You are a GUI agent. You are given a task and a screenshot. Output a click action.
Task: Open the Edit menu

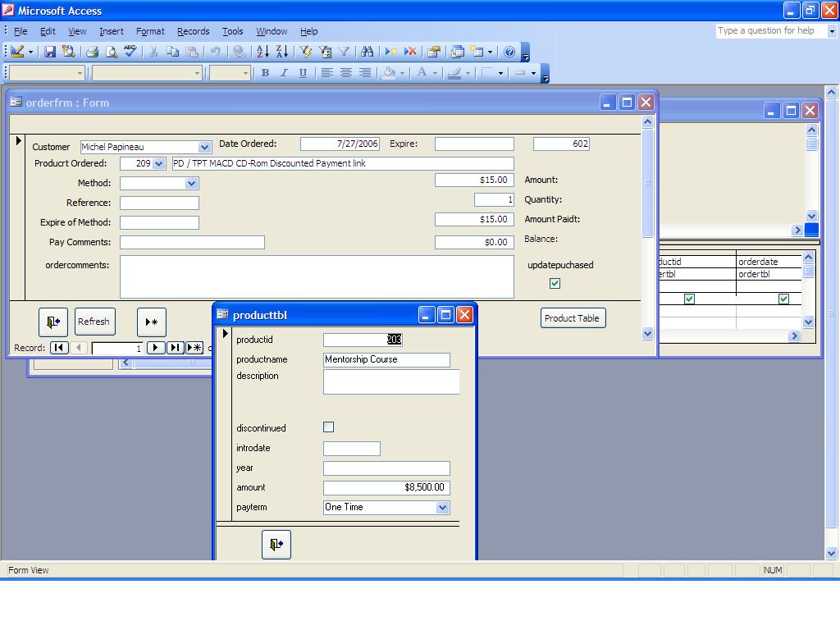click(48, 31)
